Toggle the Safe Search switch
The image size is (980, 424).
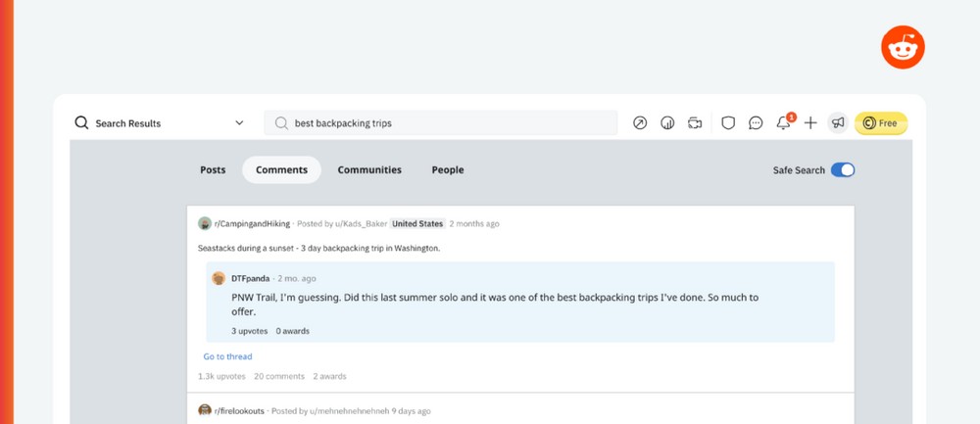[843, 170]
